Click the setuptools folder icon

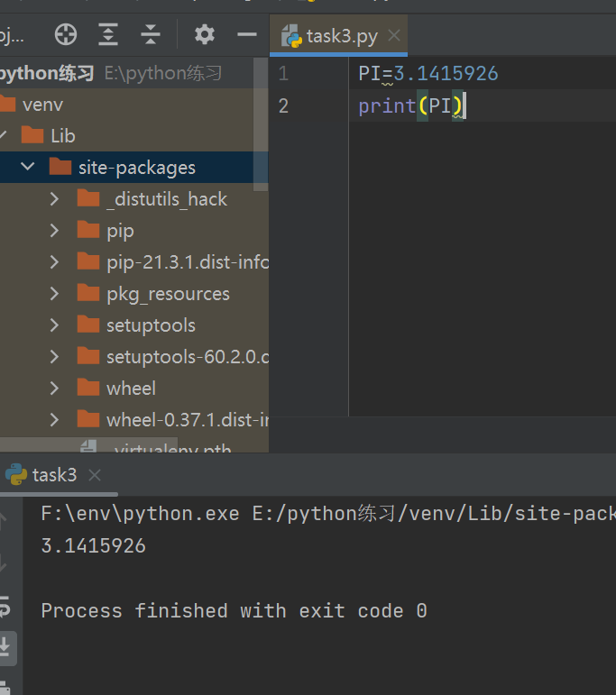(88, 325)
